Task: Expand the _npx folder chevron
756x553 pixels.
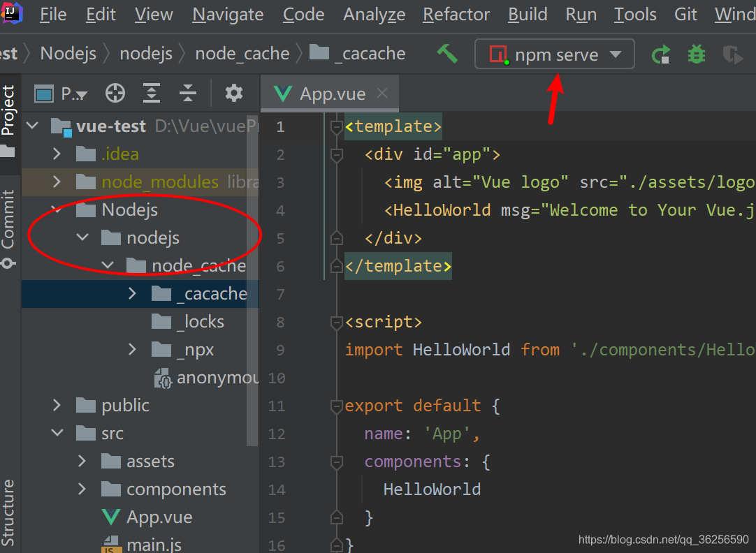Action: (132, 349)
